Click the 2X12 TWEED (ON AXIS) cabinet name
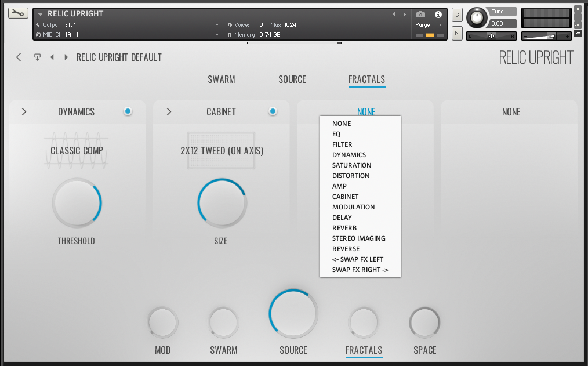Viewport: 588px width, 366px height. (x=222, y=151)
